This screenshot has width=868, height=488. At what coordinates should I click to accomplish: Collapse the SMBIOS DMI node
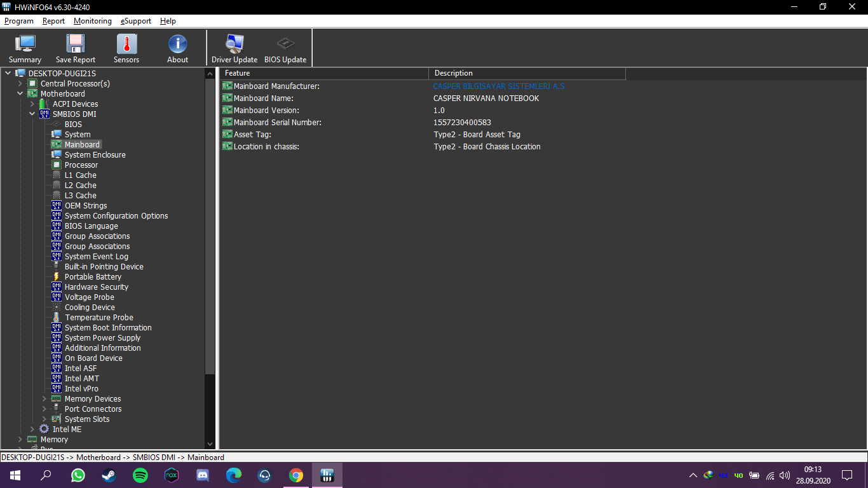[32, 114]
